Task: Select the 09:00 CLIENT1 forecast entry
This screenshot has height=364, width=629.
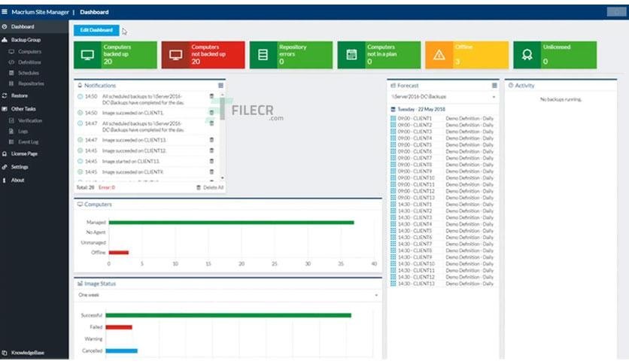Action: pyautogui.click(x=442, y=119)
